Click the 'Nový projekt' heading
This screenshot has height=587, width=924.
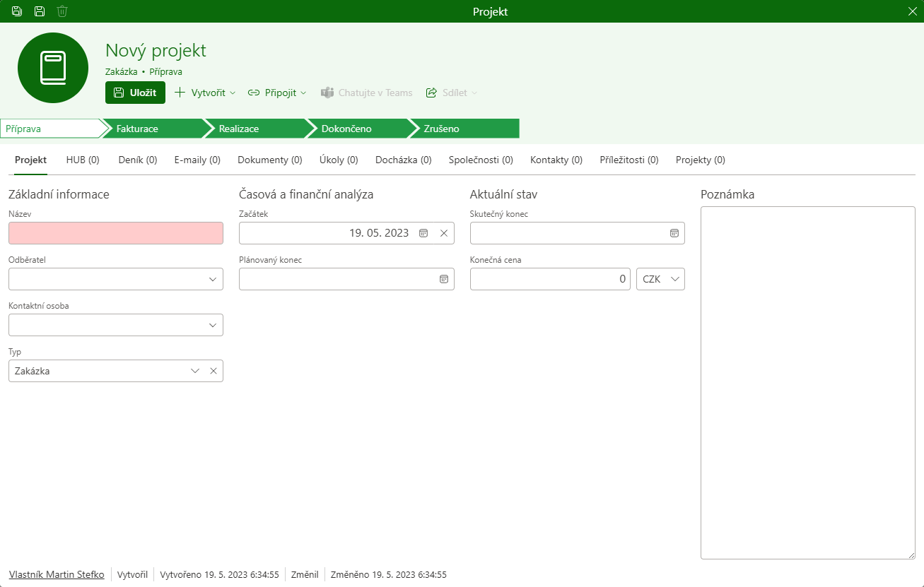coord(156,50)
